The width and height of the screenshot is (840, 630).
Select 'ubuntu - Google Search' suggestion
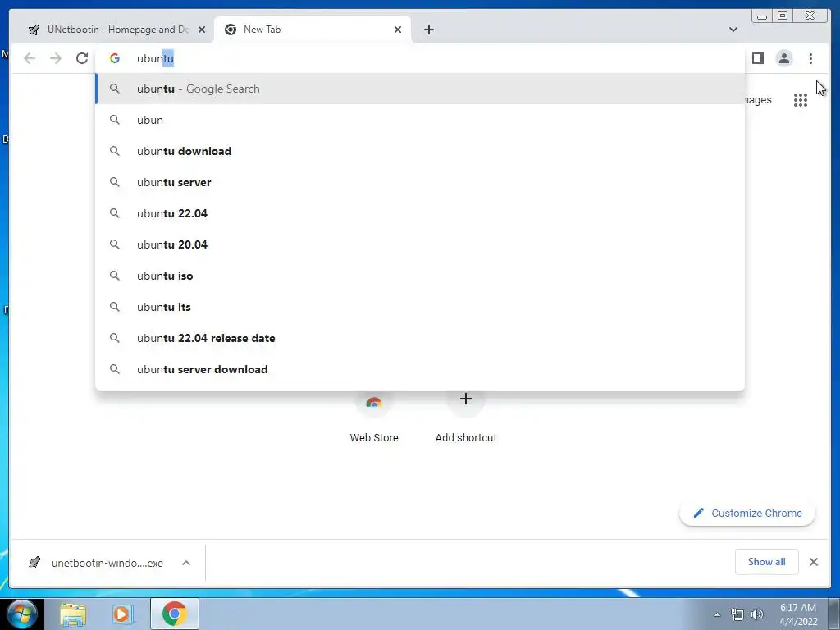[420, 89]
